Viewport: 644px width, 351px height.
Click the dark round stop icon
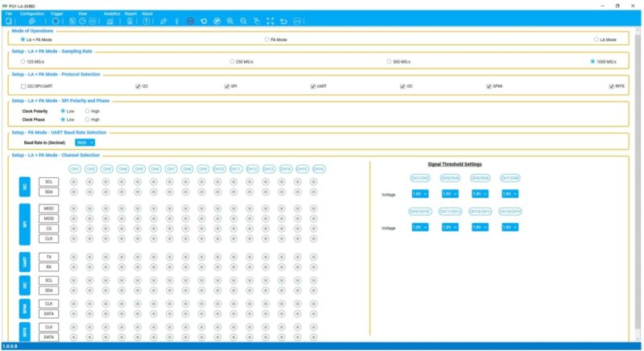click(x=191, y=21)
